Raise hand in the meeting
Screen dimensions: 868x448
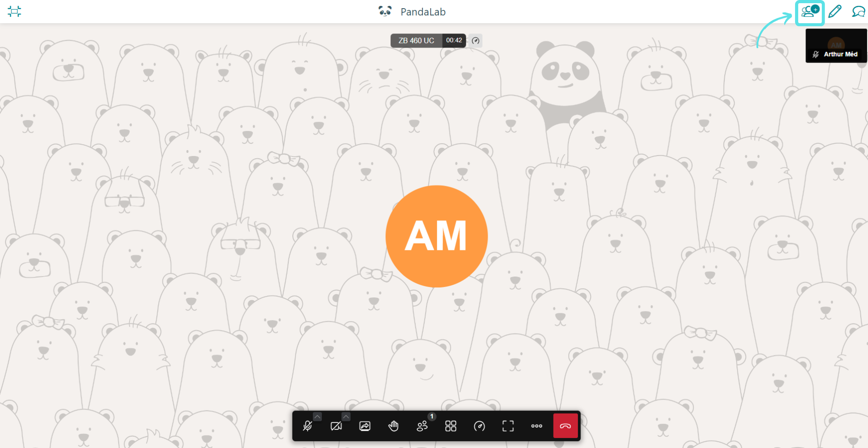click(x=393, y=426)
